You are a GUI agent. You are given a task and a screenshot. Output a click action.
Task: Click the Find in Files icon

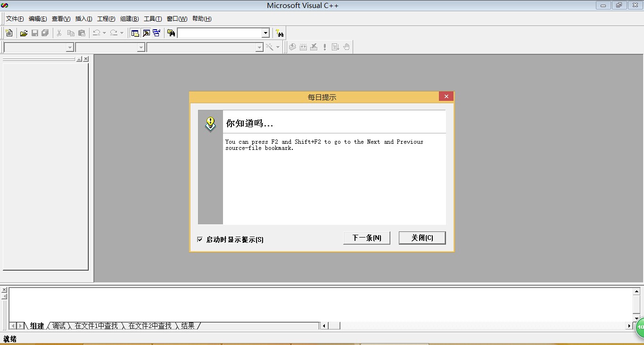(171, 33)
